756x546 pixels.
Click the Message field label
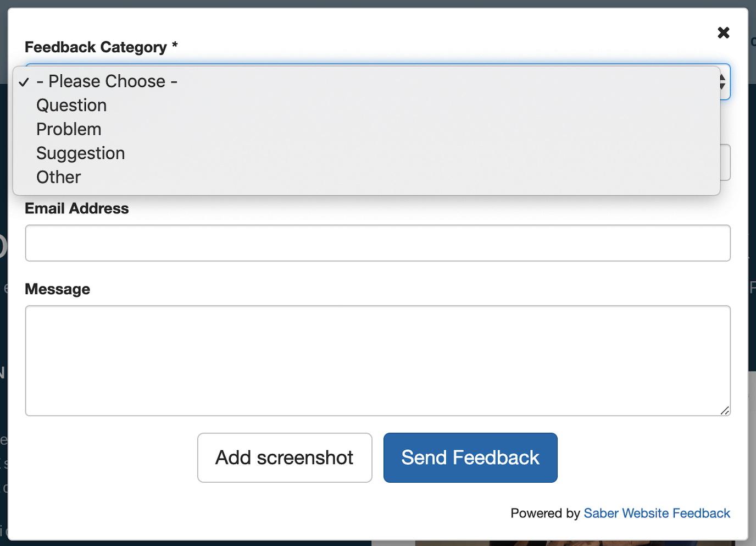[57, 289]
